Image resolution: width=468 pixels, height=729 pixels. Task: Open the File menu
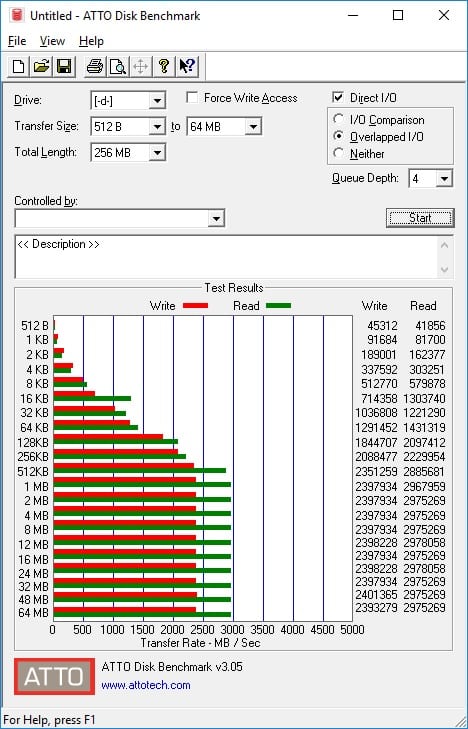click(17, 41)
